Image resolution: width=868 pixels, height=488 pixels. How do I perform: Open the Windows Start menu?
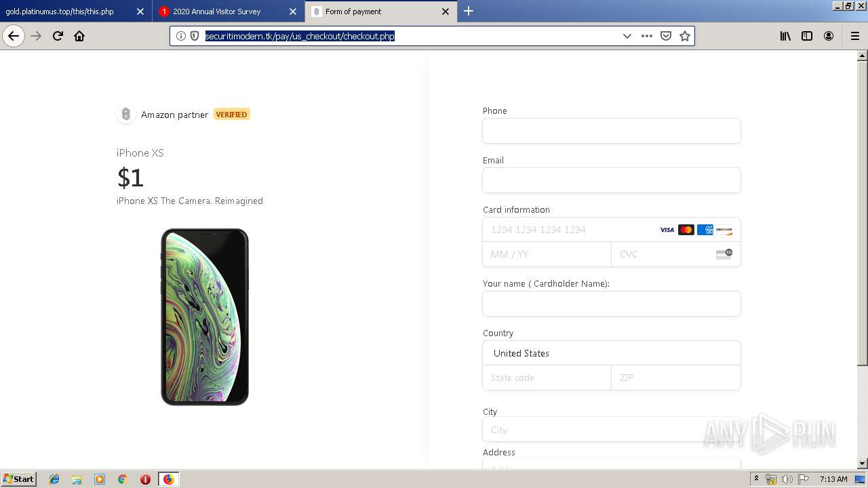pos(19,479)
